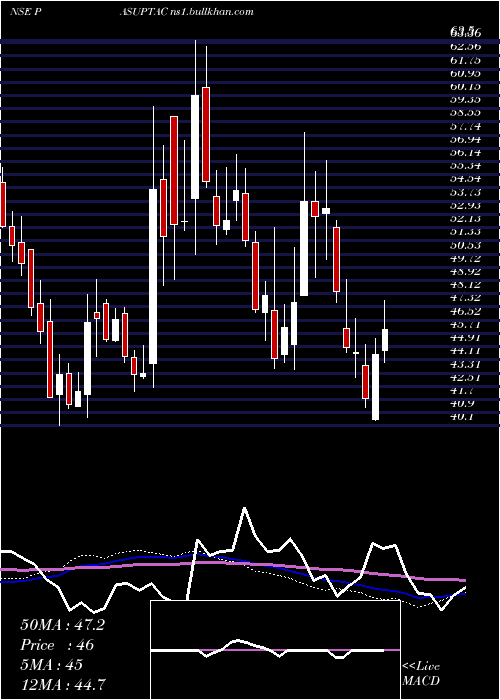Screen dimensions: 500x700
Task: Click the 52.93 price axis label
Action: pos(465,205)
